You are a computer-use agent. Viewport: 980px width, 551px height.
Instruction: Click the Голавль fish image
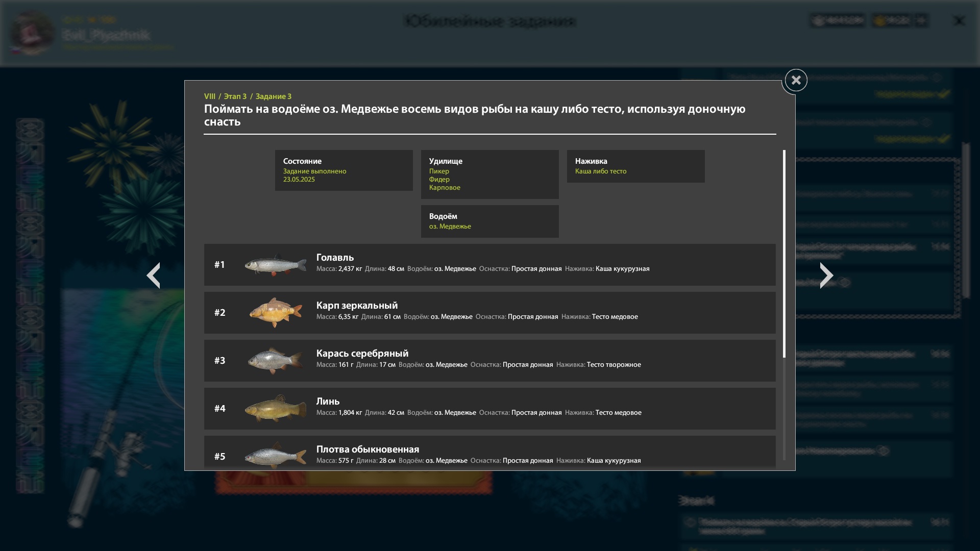275,265
